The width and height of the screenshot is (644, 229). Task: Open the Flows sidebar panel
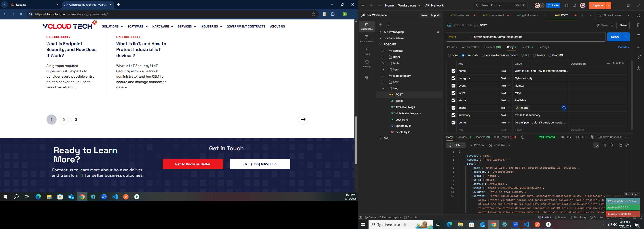366,51
